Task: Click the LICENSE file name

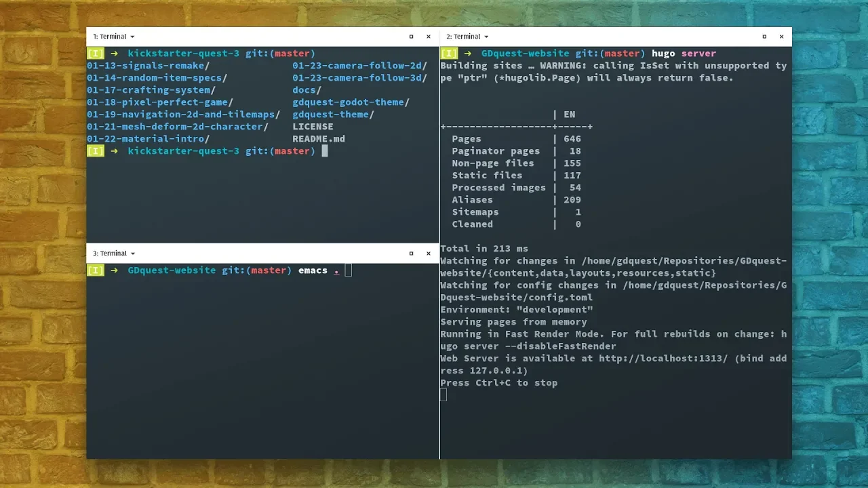Action: [x=313, y=127]
